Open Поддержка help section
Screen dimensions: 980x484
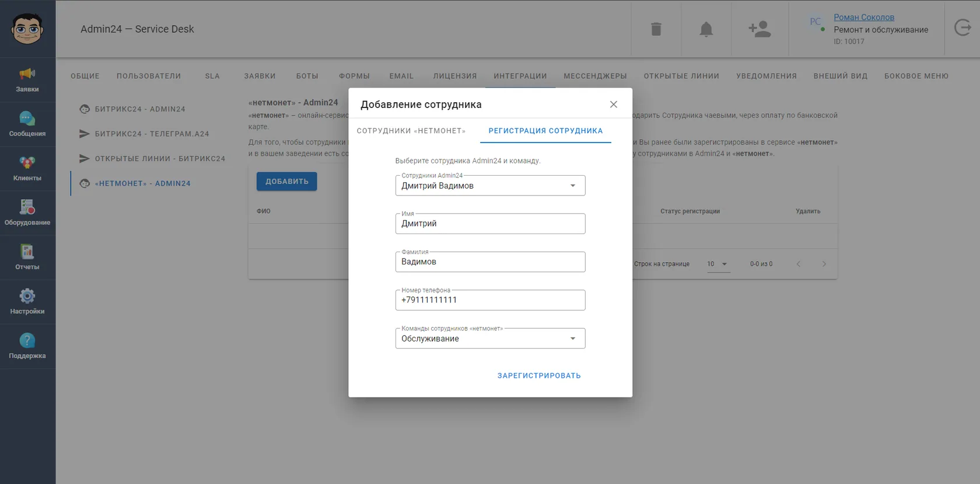[x=27, y=346]
